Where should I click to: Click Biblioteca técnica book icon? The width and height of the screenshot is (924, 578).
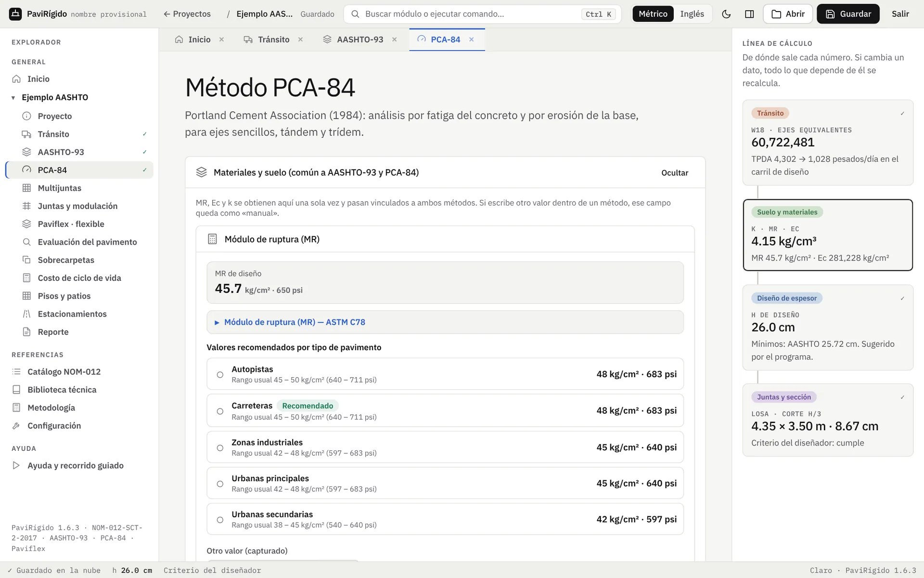pyautogui.click(x=16, y=390)
